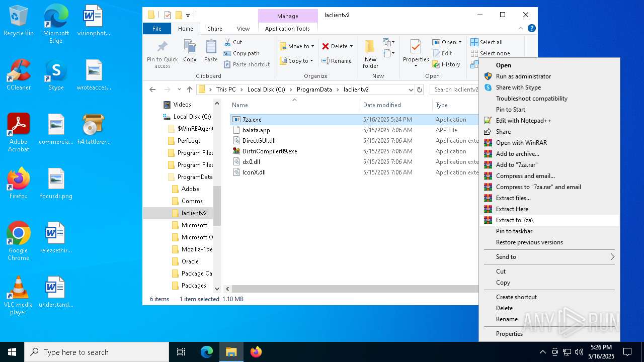The width and height of the screenshot is (644, 362).
Task: Open Adobe Acrobat desktop shortcut
Action: coord(19,133)
